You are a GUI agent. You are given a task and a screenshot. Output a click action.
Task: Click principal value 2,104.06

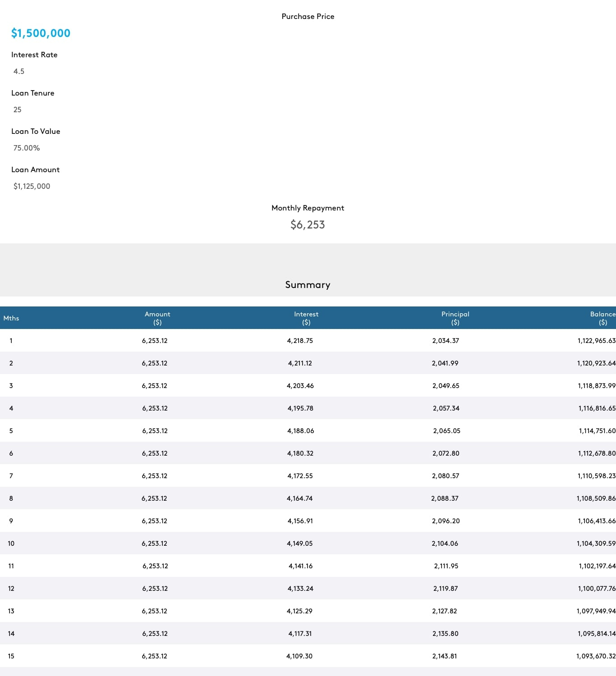click(445, 544)
